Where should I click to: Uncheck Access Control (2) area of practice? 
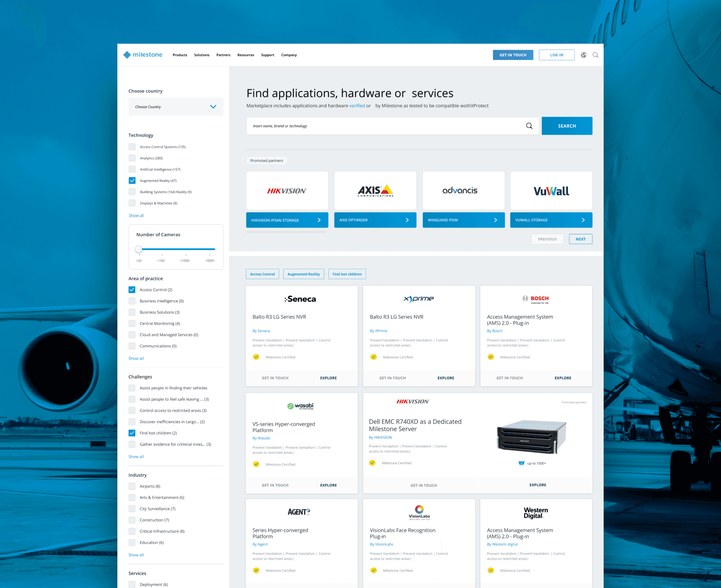132,290
